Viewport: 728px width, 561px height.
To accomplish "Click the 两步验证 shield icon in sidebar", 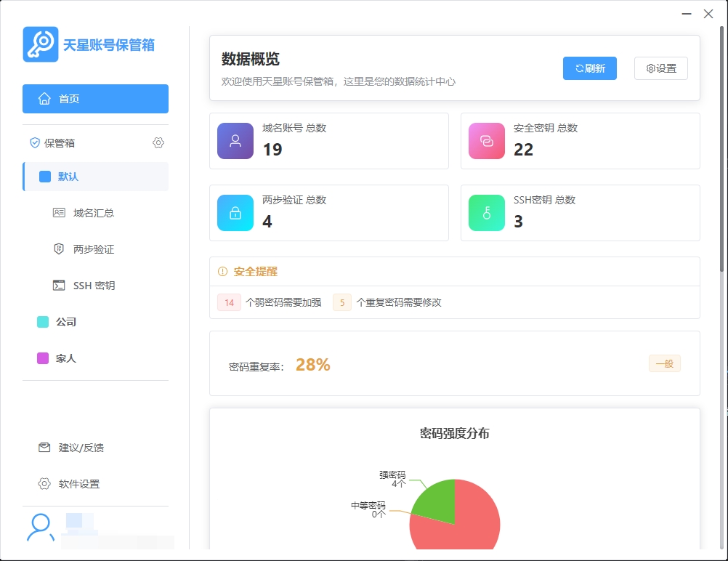I will point(61,249).
